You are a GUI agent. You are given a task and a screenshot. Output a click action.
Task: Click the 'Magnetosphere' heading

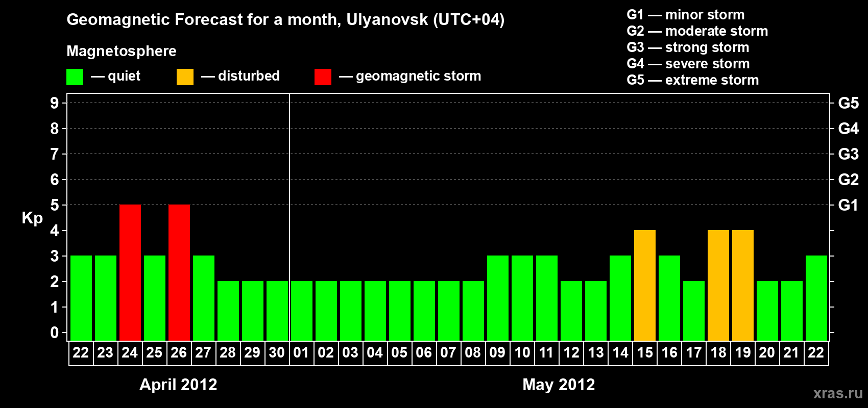point(122,51)
